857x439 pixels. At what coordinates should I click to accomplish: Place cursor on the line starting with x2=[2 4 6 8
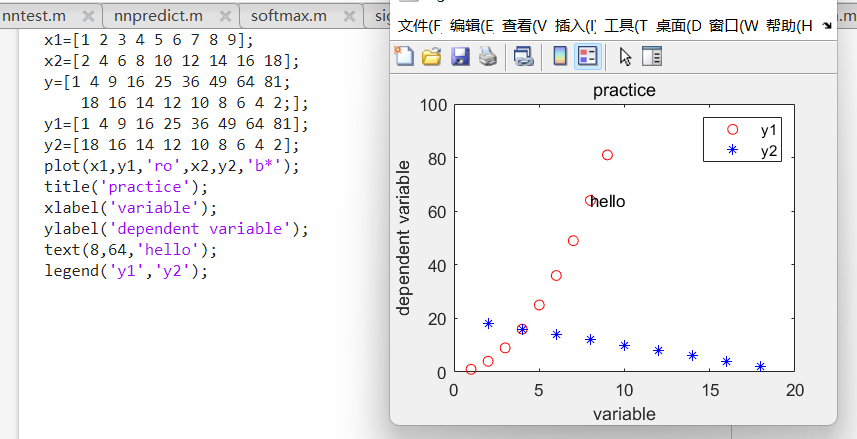(x=172, y=61)
